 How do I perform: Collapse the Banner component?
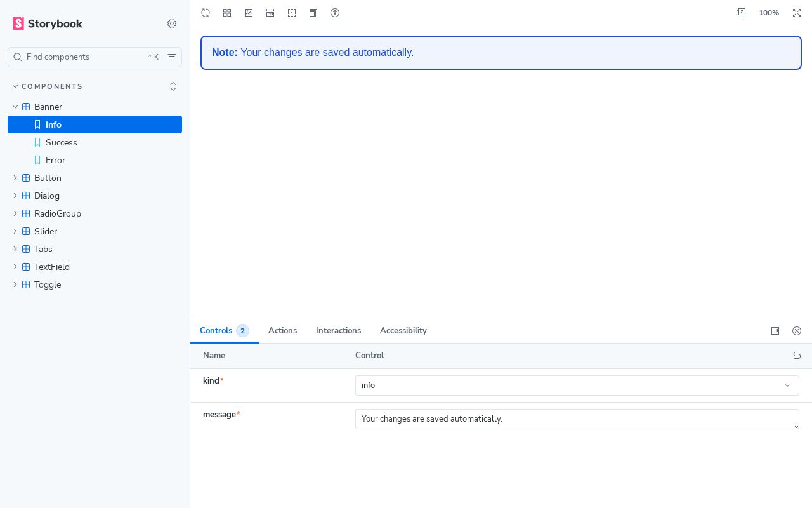[95, 107]
